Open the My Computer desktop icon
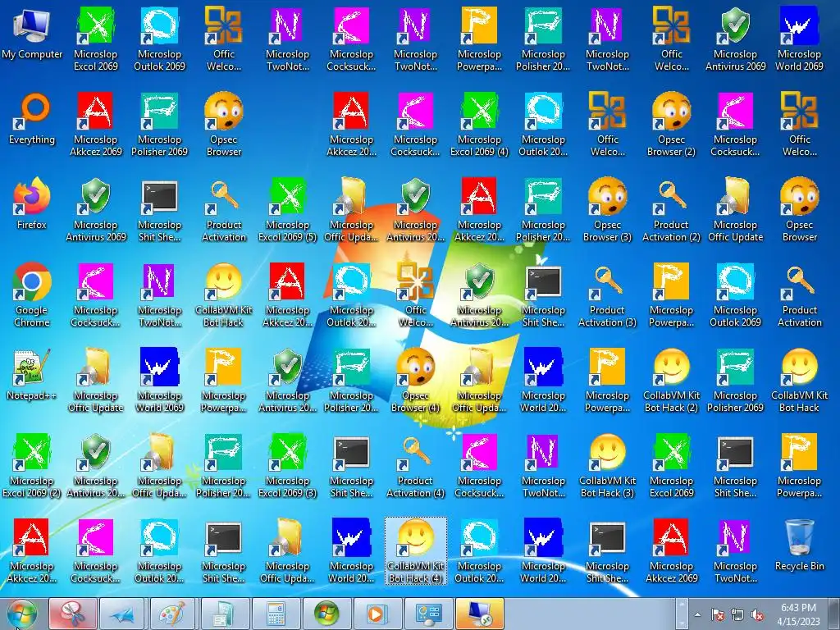 [x=32, y=34]
